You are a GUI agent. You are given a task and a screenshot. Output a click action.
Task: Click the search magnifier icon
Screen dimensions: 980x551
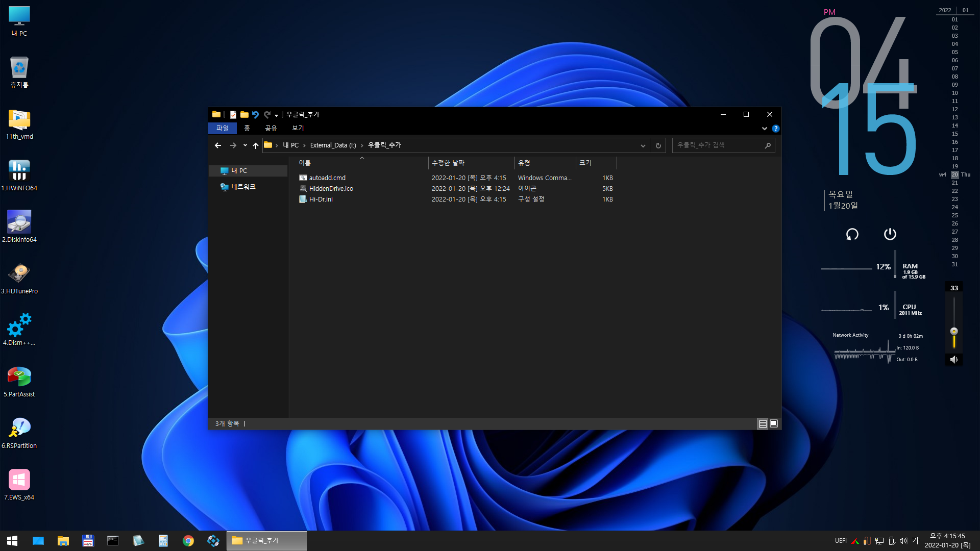768,145
